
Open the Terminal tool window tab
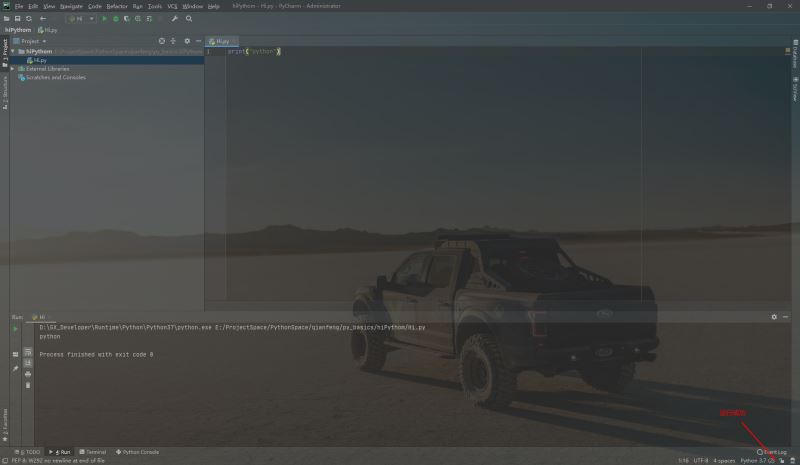coord(93,452)
